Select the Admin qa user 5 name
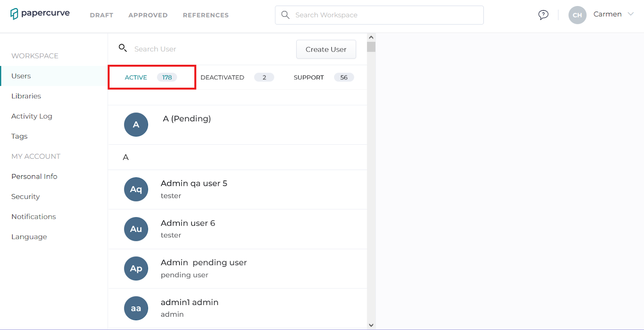This screenshot has width=644, height=330. [x=194, y=183]
